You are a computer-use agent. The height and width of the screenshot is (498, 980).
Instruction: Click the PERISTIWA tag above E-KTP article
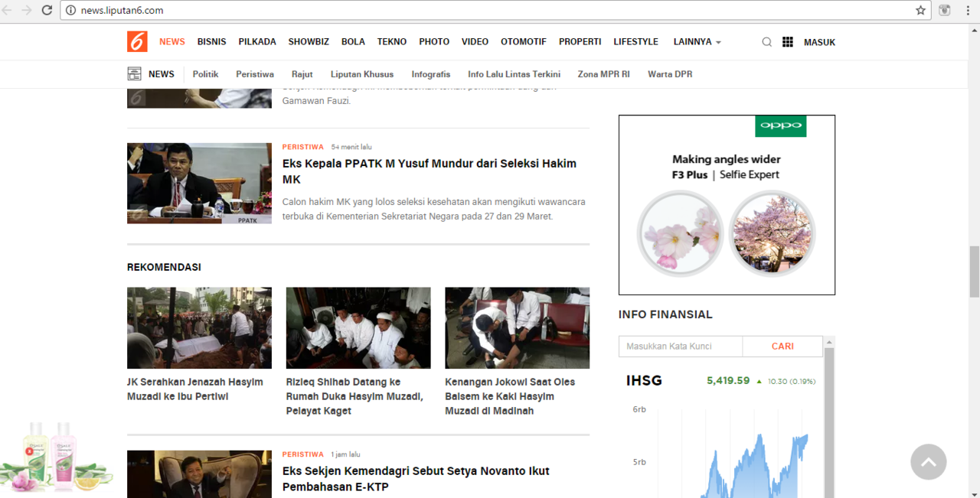[303, 454]
